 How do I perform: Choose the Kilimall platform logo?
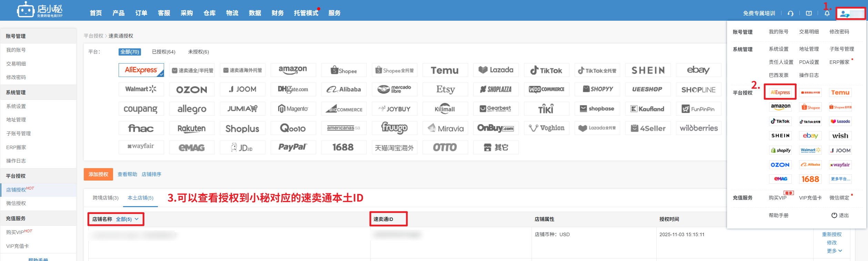coord(445,109)
